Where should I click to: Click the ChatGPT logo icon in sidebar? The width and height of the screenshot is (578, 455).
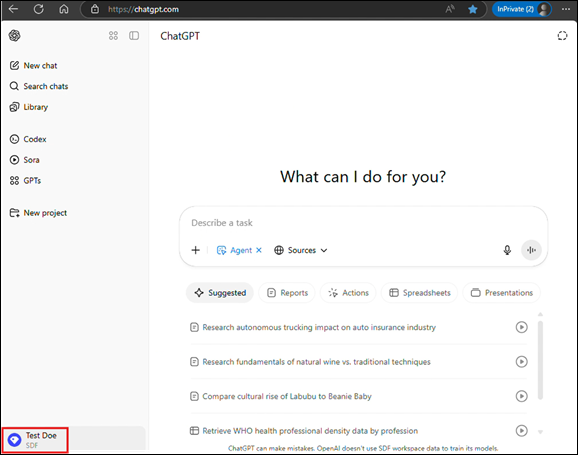14,35
